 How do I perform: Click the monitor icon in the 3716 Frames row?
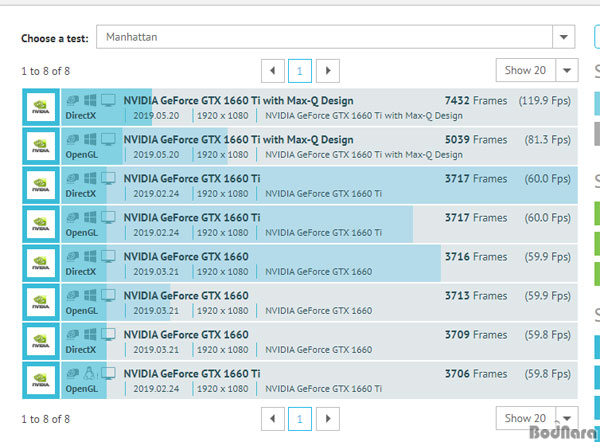pyautogui.click(x=108, y=257)
